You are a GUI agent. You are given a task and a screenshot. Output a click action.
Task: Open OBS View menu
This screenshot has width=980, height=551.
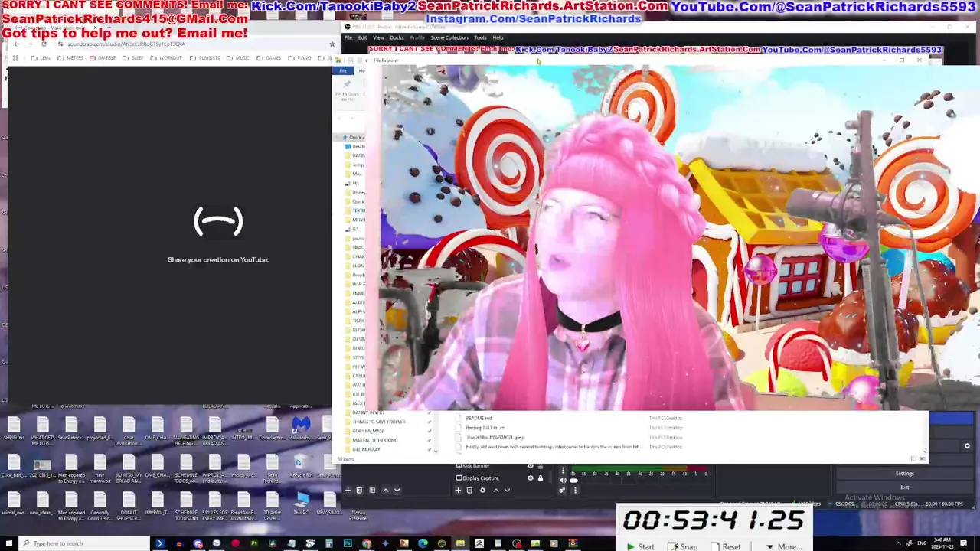pos(378,37)
